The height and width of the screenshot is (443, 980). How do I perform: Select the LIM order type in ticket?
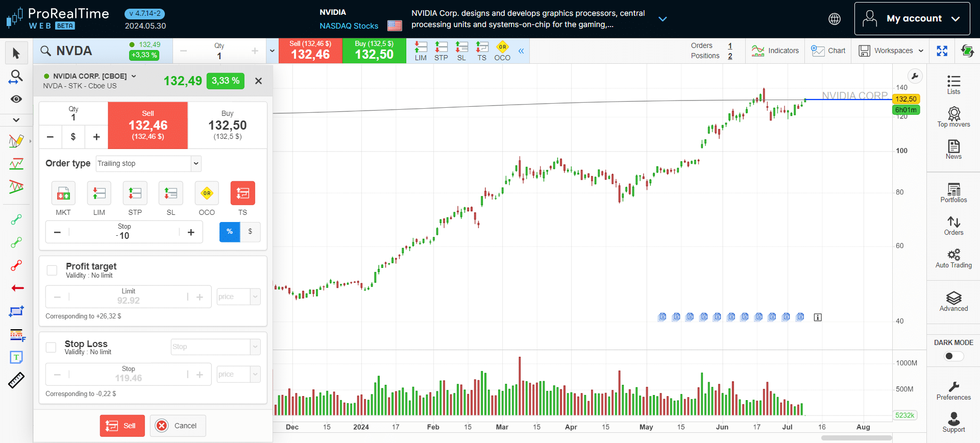pos(99,193)
